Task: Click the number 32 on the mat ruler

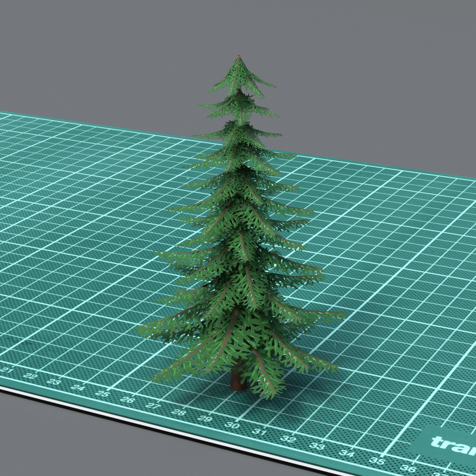Action: pyautogui.click(x=288, y=439)
